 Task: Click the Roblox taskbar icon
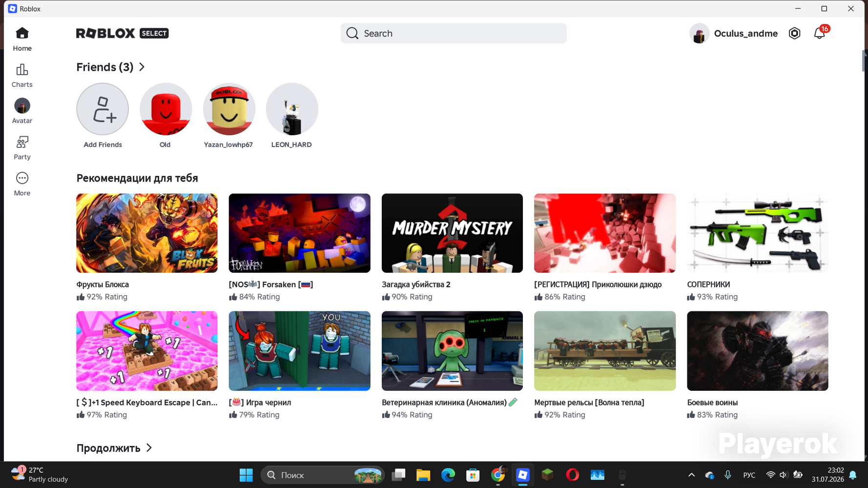coord(523,475)
